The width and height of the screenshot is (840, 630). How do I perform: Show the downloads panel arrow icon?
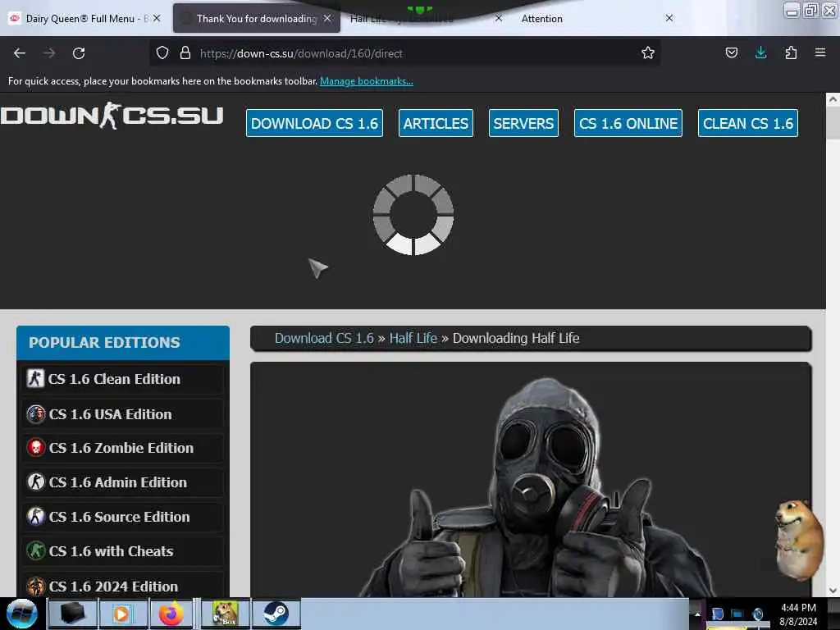point(760,52)
